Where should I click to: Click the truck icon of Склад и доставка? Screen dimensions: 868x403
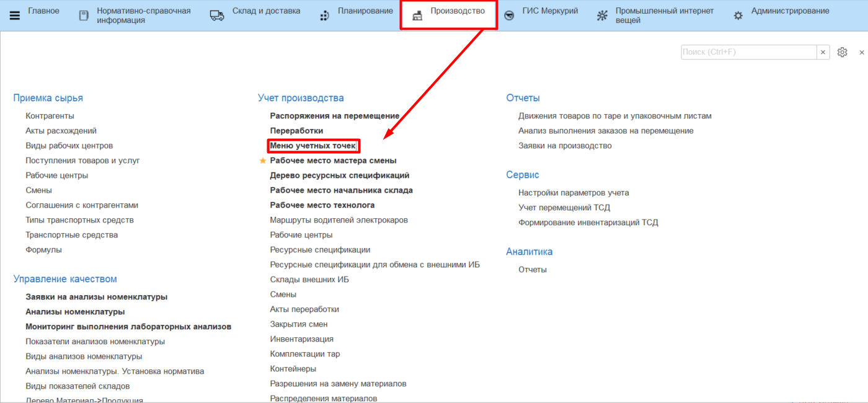(x=217, y=15)
